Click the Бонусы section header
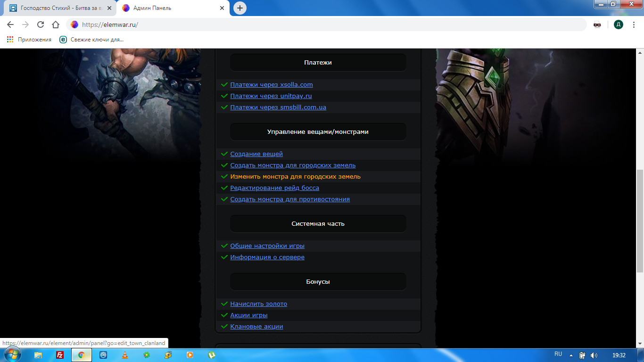The width and height of the screenshot is (644, 362). 318,282
